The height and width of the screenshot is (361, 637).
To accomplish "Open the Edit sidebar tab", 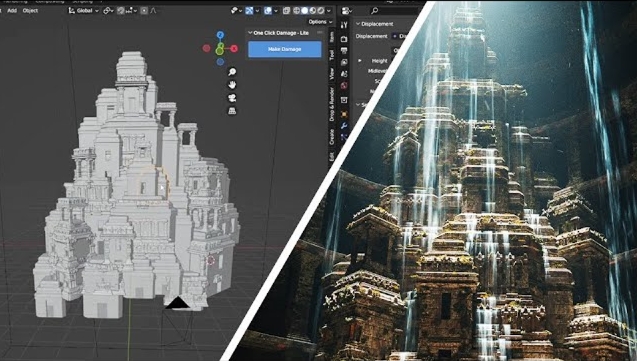I will [332, 156].
